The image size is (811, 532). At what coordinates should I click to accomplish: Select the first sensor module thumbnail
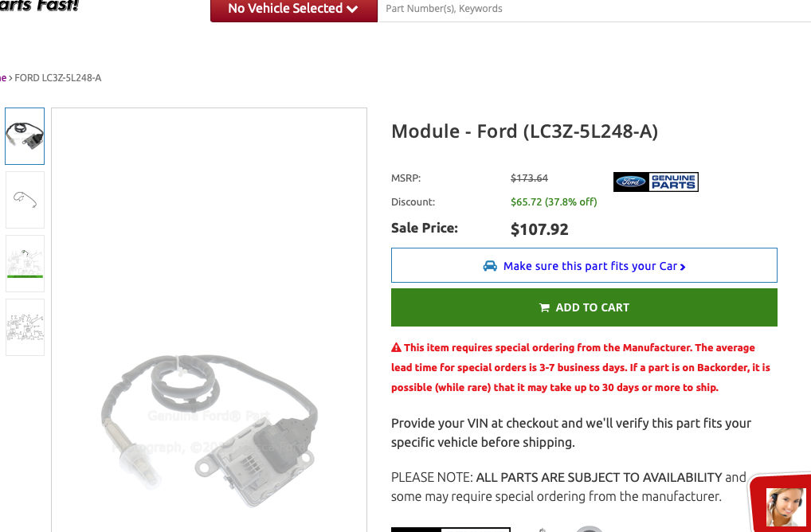(25, 135)
